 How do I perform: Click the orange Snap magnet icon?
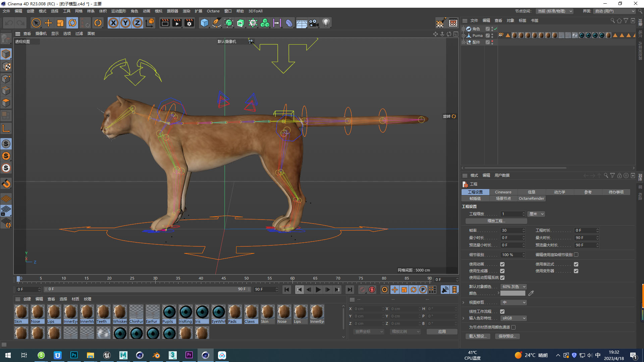(6, 184)
